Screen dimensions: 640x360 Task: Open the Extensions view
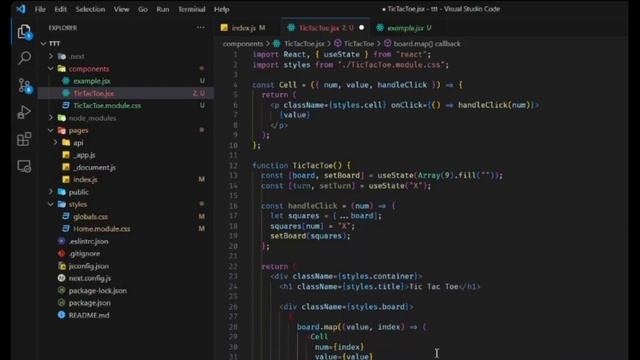tap(24, 139)
